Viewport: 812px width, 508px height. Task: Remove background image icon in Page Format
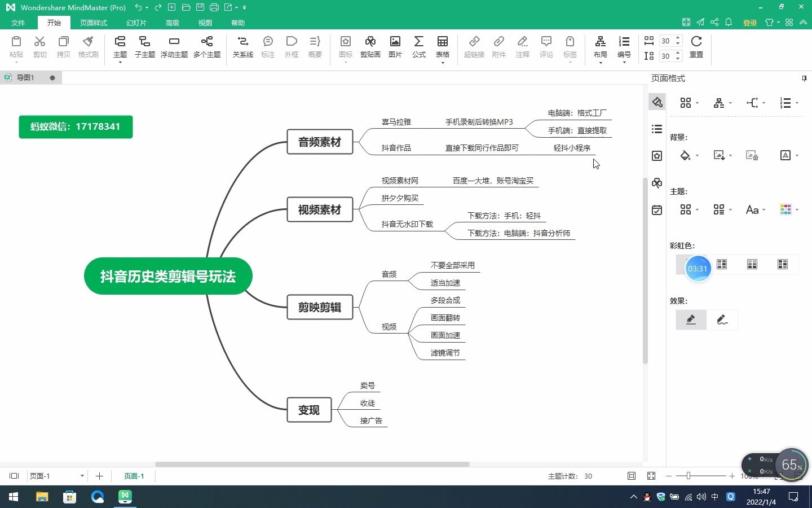[x=752, y=155]
